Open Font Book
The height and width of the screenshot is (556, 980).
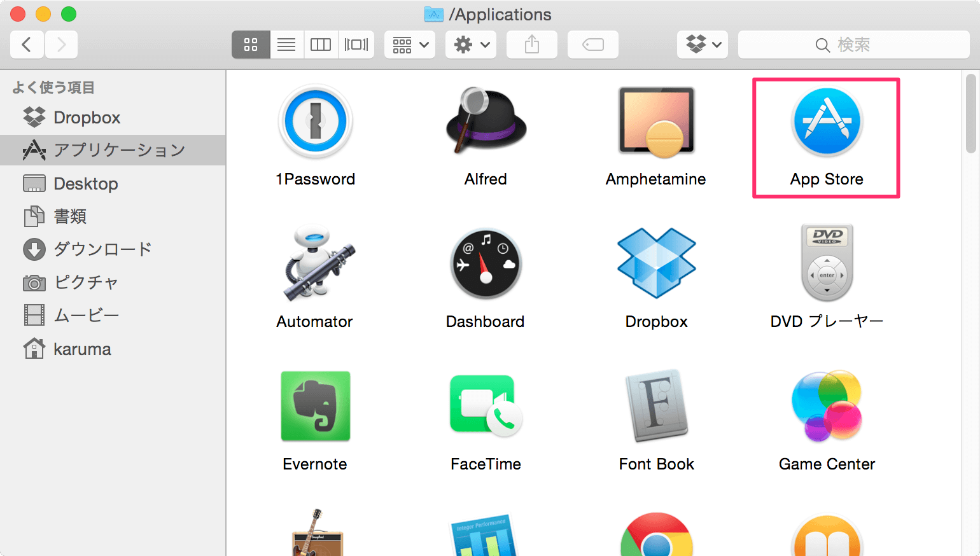[655, 406]
